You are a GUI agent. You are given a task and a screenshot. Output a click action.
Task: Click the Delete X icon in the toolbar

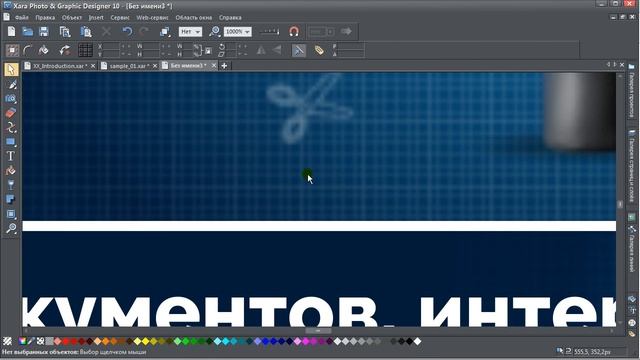pos(107,31)
